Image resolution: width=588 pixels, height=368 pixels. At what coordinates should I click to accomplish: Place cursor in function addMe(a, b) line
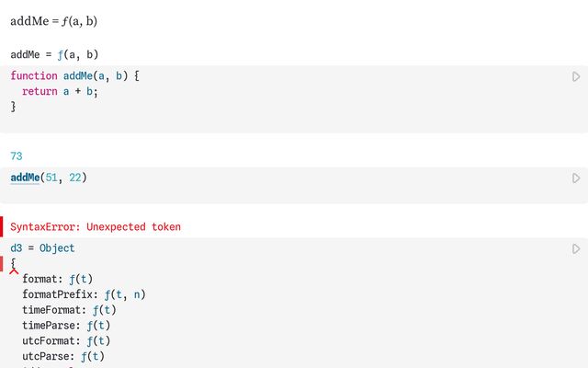[74, 75]
